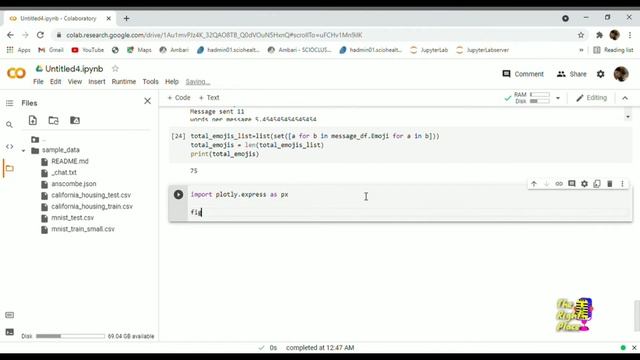Viewport: 640px width, 360px height.
Task: Share the notebook
Action: click(x=572, y=74)
